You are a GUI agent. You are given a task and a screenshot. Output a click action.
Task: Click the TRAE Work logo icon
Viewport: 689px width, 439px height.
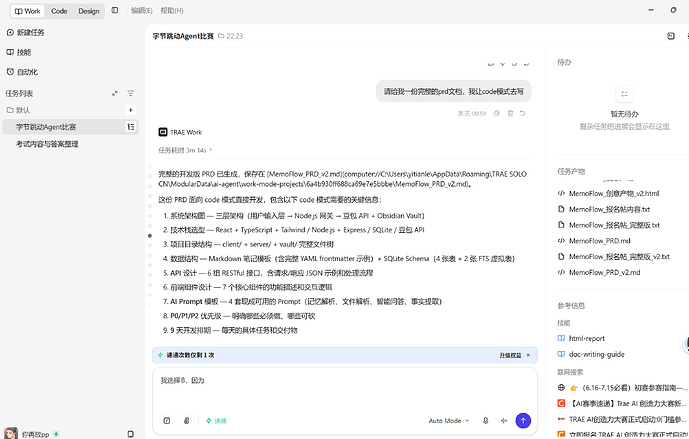(x=163, y=132)
